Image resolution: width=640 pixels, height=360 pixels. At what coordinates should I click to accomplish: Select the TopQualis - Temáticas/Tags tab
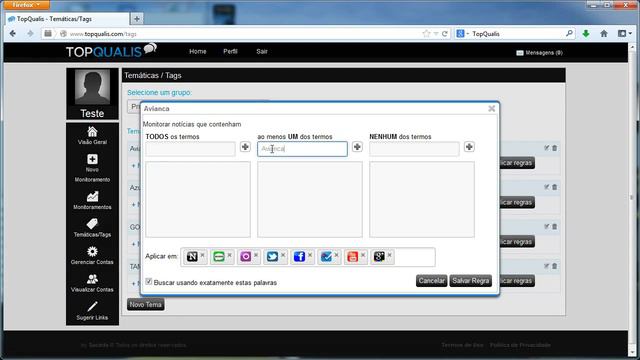click(x=67, y=19)
